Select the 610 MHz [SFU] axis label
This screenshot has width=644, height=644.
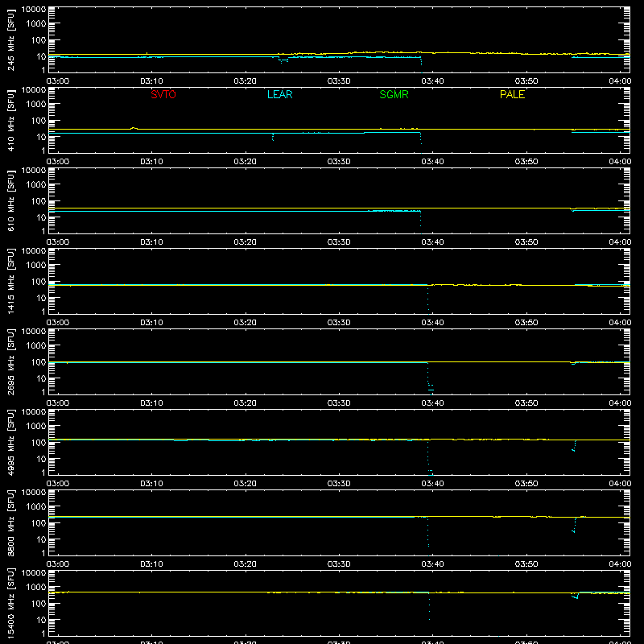(x=11, y=201)
